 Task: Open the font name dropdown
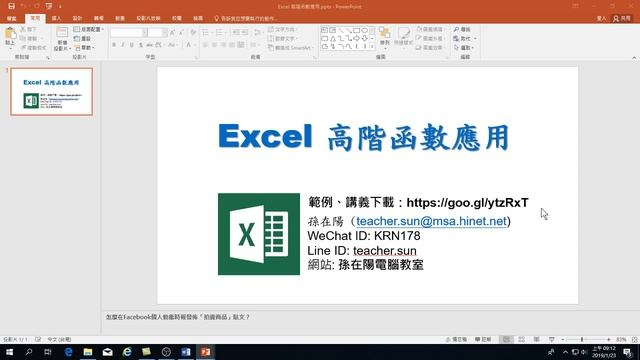pyautogui.click(x=144, y=33)
